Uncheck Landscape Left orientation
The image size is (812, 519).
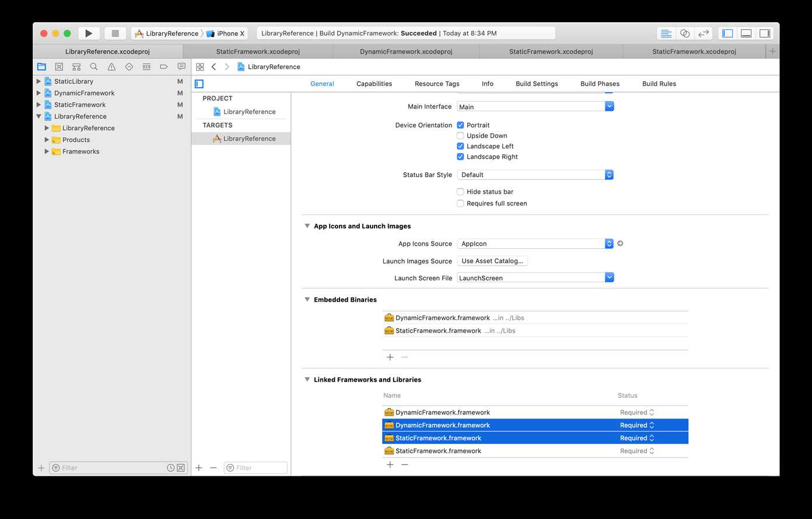tap(460, 146)
